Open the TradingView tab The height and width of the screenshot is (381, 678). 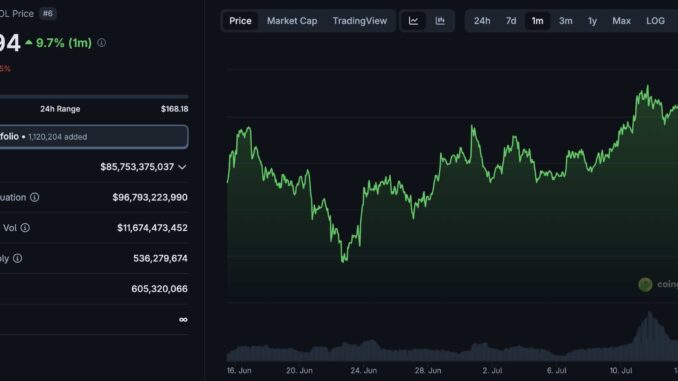(x=360, y=21)
